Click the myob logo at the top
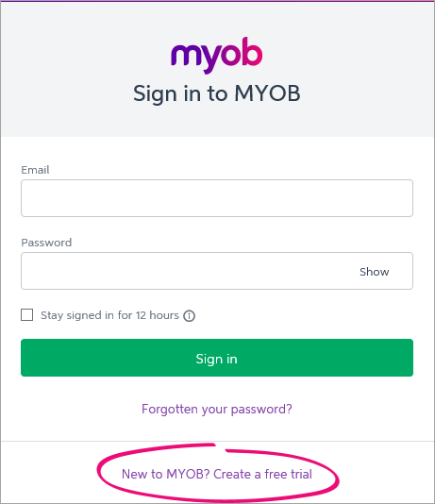The height and width of the screenshot is (504, 435). pos(217,56)
